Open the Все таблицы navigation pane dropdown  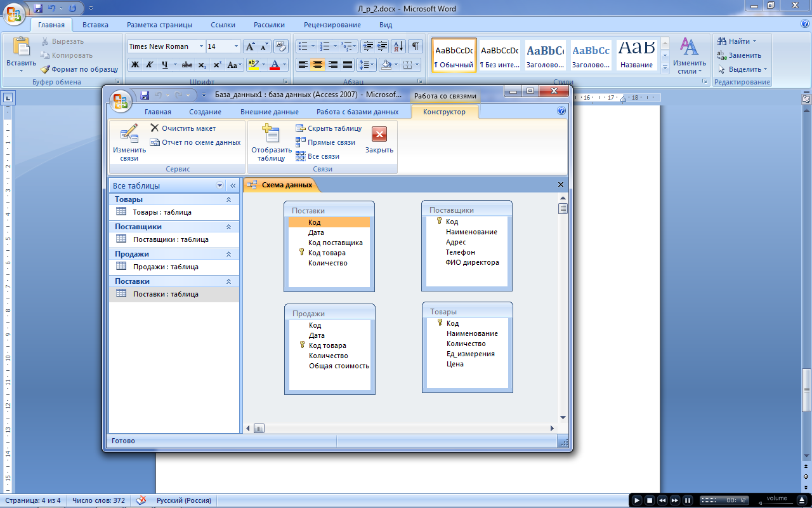point(219,185)
